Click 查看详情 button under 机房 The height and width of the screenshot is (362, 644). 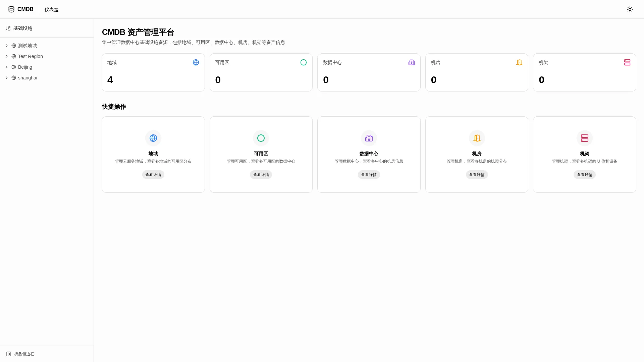477,175
